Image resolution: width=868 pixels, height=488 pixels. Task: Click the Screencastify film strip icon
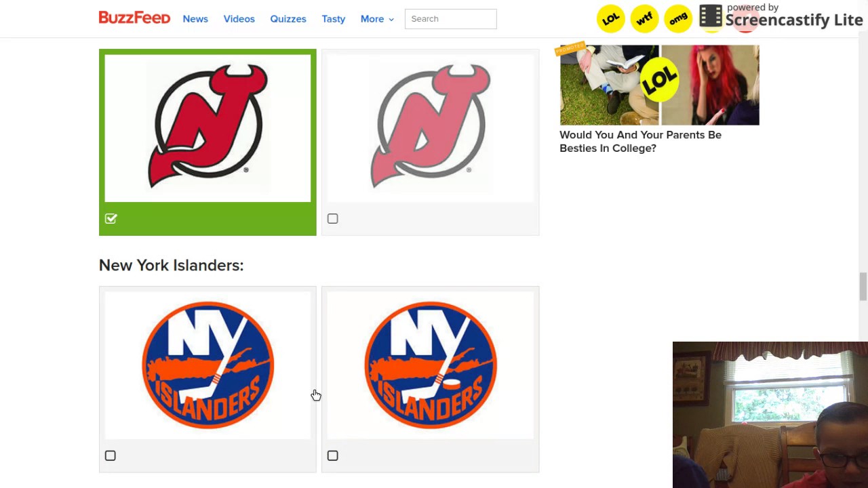pos(711,18)
